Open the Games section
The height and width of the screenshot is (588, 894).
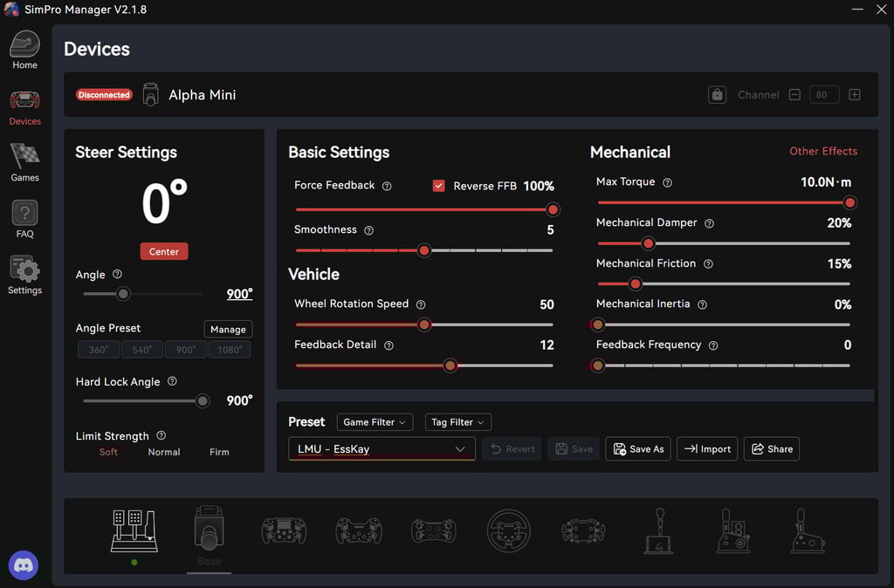[24, 163]
